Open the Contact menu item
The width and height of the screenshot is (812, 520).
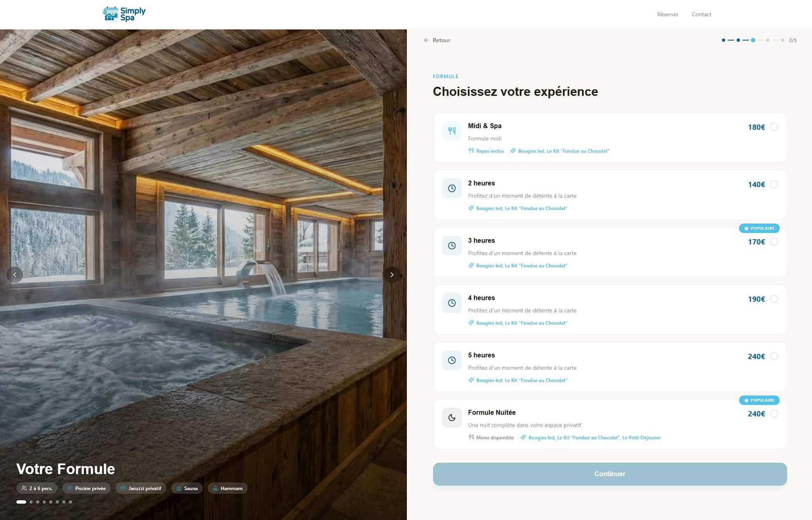coord(701,14)
